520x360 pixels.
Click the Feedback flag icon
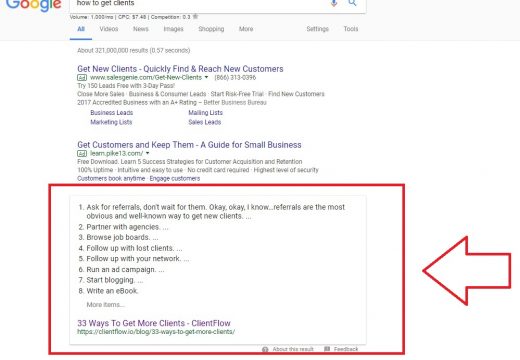(x=327, y=349)
